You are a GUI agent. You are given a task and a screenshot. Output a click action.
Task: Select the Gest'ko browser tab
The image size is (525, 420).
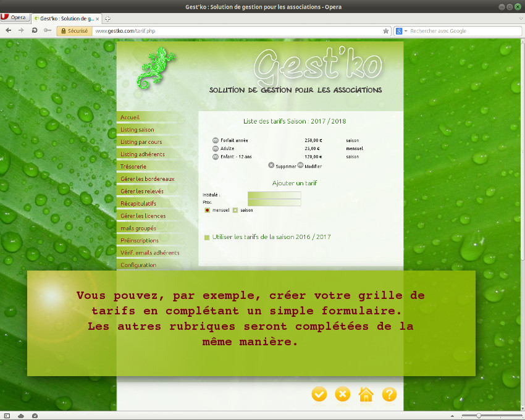(x=67, y=19)
